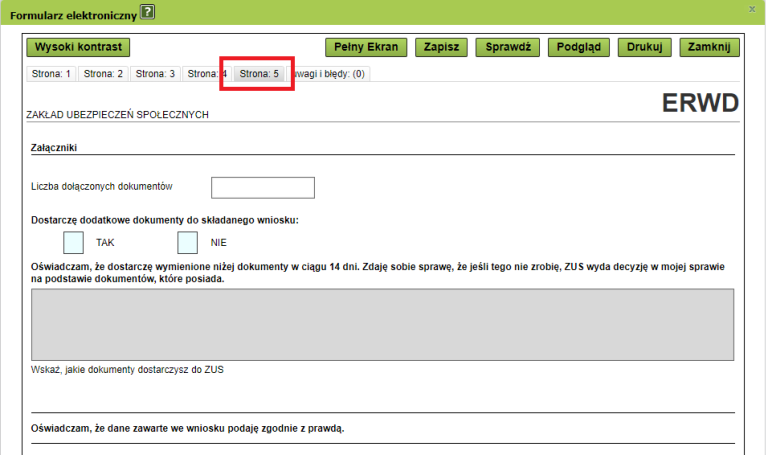This screenshot has width=768, height=455.
Task: Click the ERWD form heading
Action: 700,104
